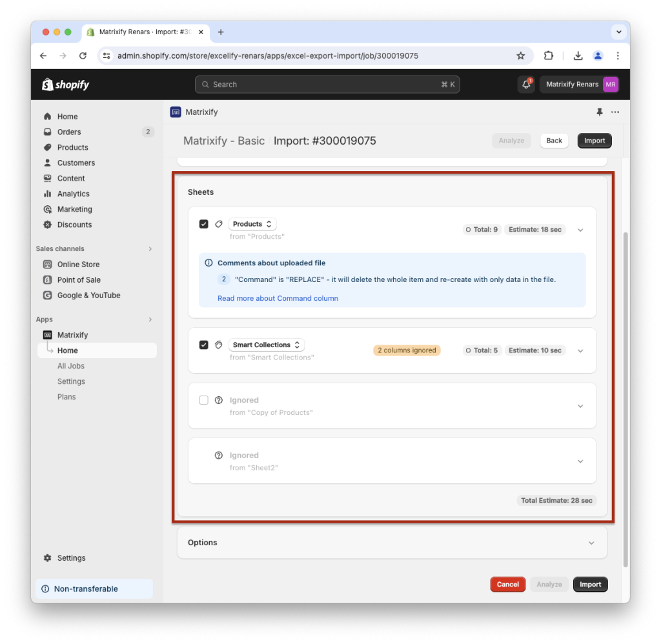Click the Shopify search field
Image resolution: width=661 pixels, height=644 pixels.
point(327,84)
